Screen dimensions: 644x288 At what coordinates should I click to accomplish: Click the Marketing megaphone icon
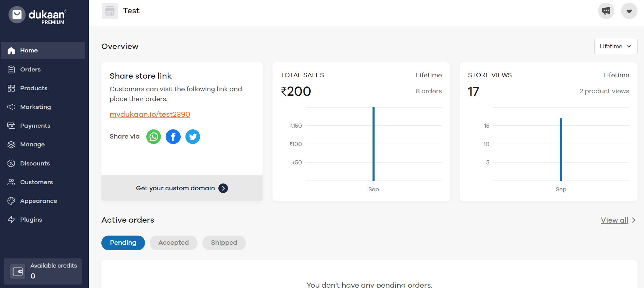click(11, 107)
